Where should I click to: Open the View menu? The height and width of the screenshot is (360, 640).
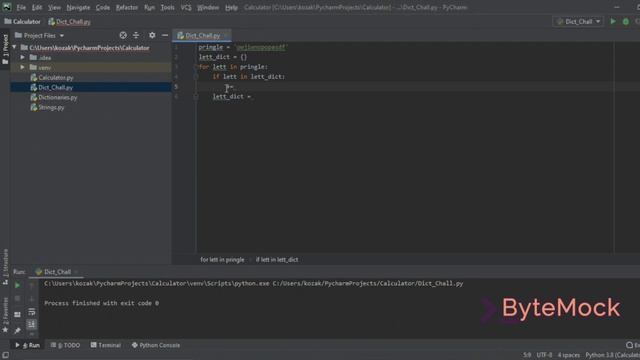click(54, 7)
